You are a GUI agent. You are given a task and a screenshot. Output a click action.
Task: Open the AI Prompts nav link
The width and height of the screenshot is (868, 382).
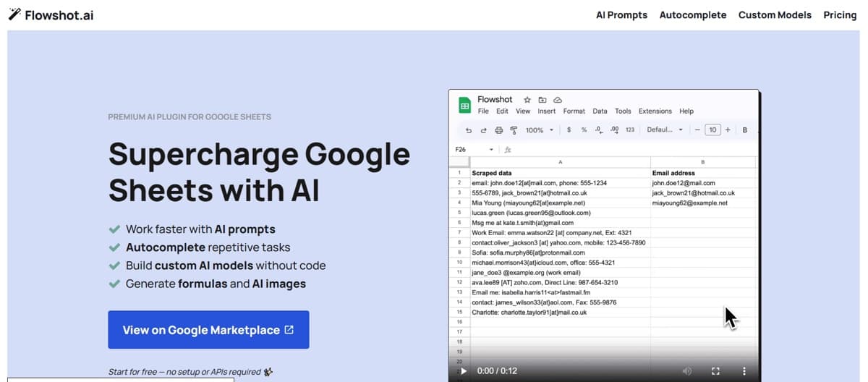click(x=621, y=14)
